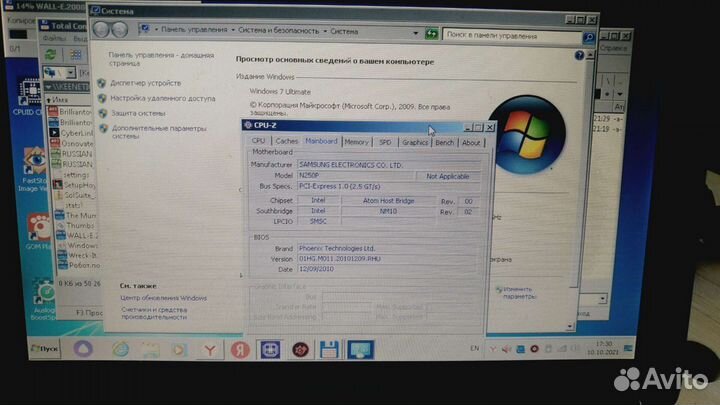Click GOM Player desktop shortcut
This screenshot has height=405, width=720.
pyautogui.click(x=39, y=232)
